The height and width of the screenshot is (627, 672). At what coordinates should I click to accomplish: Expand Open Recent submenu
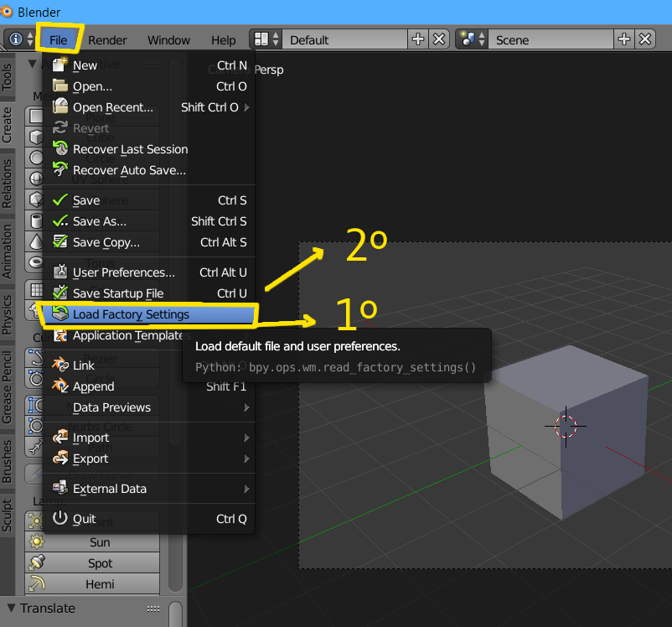(148, 107)
